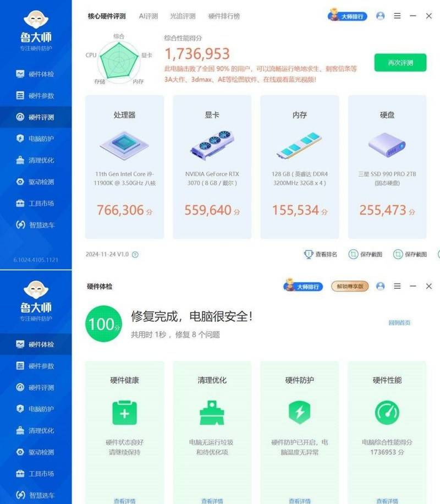Open 工具市场 in the benchmark window sidebar
The width and height of the screenshot is (440, 504).
click(x=35, y=203)
